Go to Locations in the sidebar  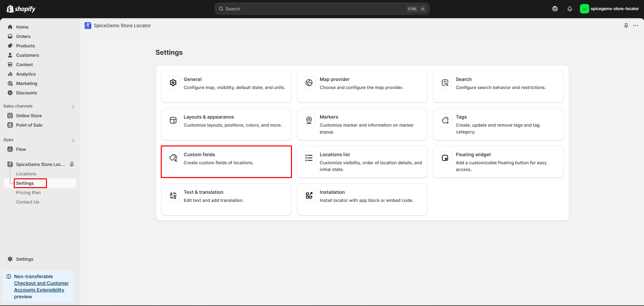pyautogui.click(x=26, y=174)
